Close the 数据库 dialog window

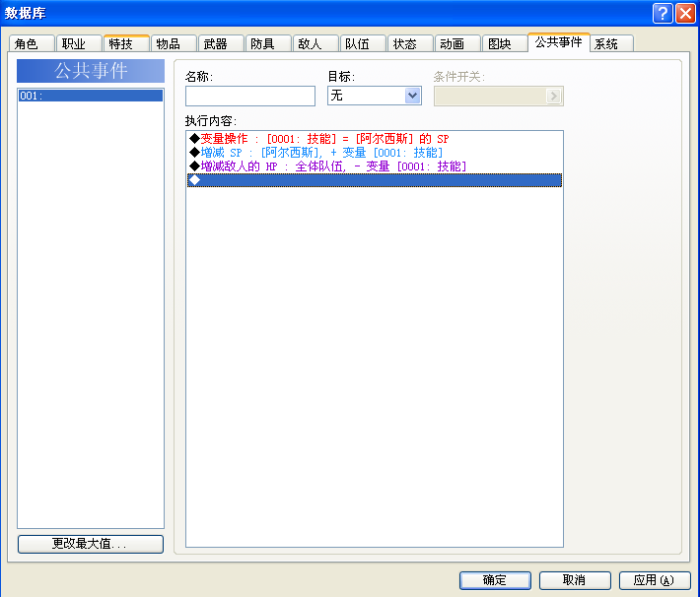coord(685,13)
